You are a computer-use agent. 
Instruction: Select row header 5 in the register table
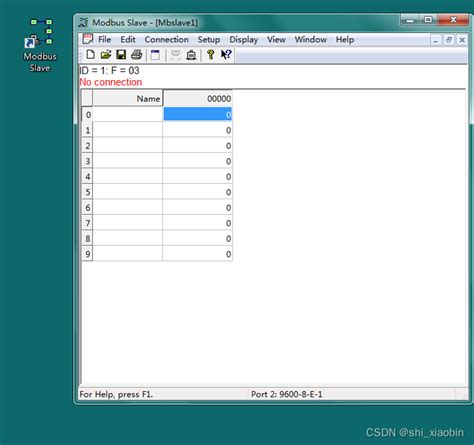tap(87, 192)
